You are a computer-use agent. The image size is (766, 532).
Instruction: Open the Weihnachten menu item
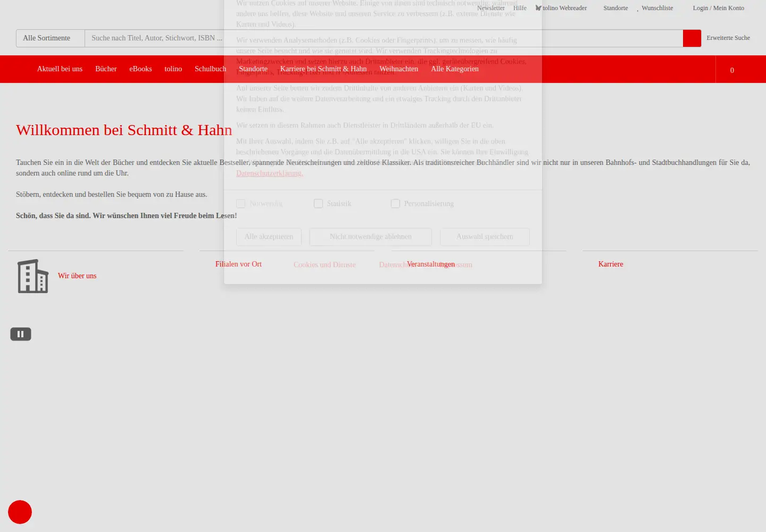pos(399,69)
